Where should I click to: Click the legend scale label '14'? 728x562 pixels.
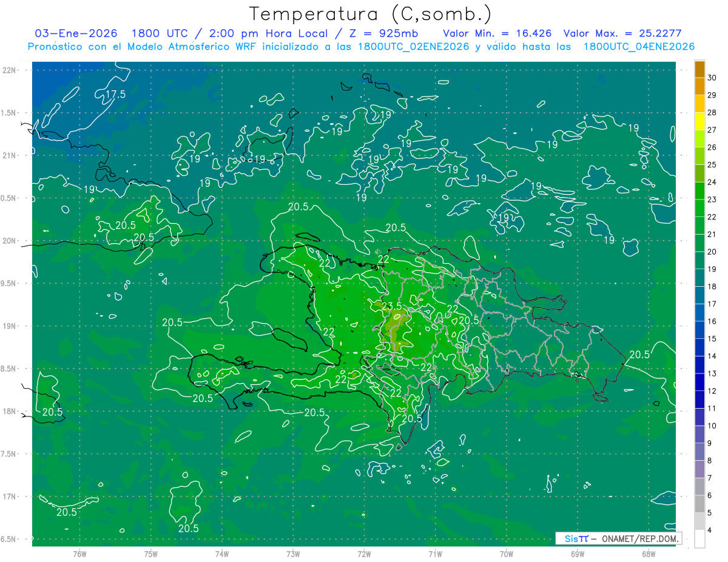712,356
